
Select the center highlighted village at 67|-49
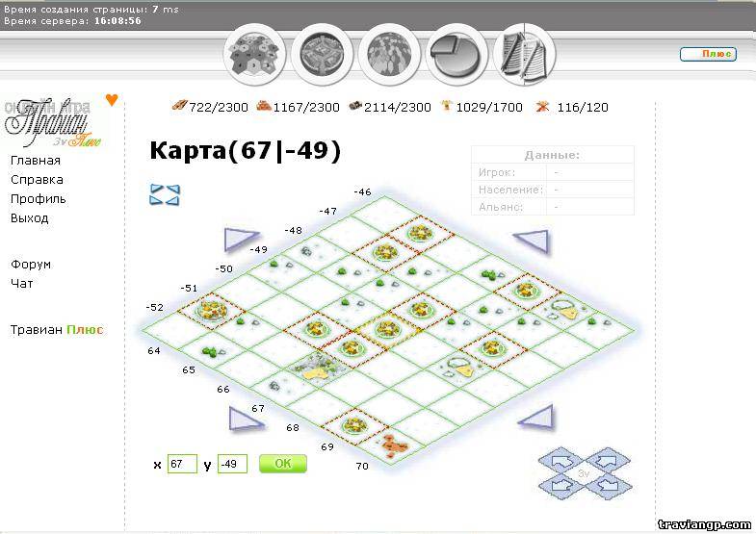[x=388, y=329]
